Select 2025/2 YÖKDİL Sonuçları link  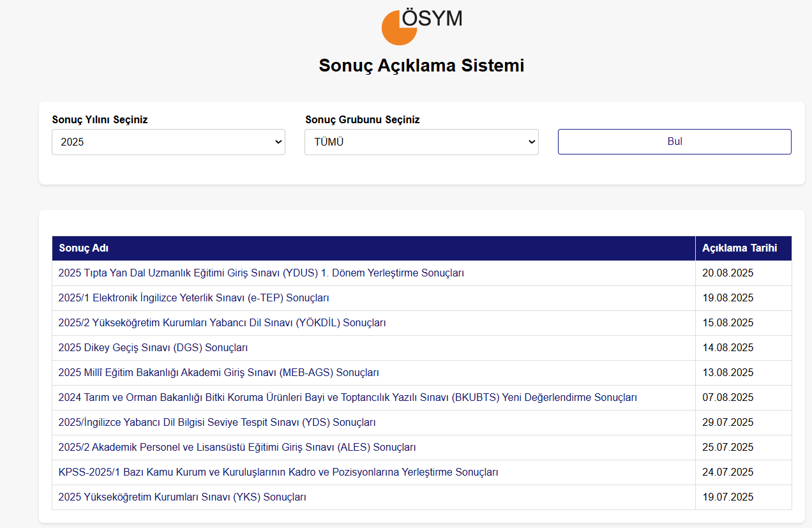coord(222,323)
